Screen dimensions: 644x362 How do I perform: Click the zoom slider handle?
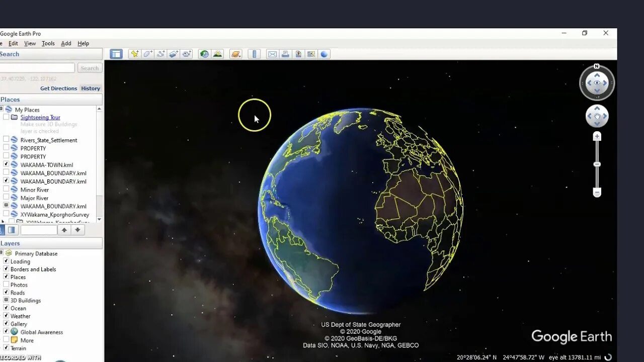(x=597, y=164)
